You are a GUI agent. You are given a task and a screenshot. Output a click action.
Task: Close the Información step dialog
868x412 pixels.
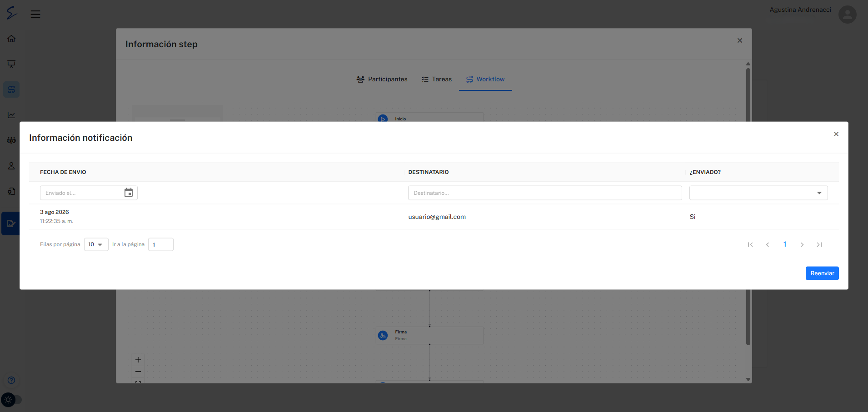739,40
